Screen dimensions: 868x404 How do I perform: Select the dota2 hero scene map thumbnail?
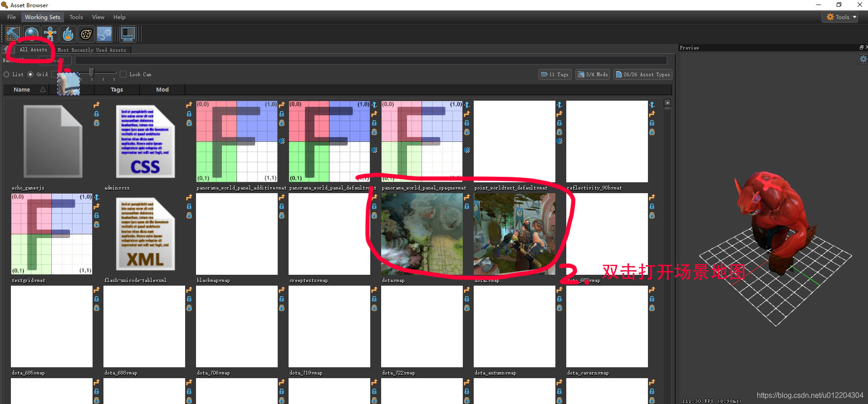point(515,234)
